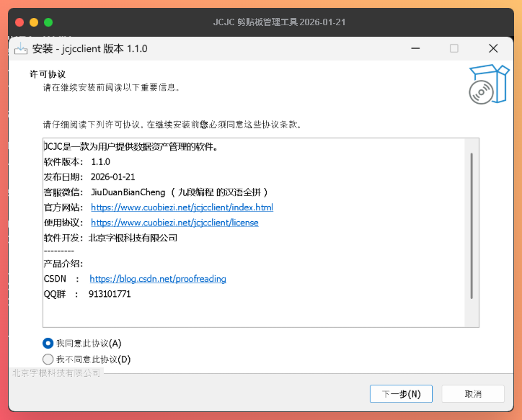Image resolution: width=522 pixels, height=420 pixels.
Task: Click the green macOS zoom button
Action: tap(48, 22)
